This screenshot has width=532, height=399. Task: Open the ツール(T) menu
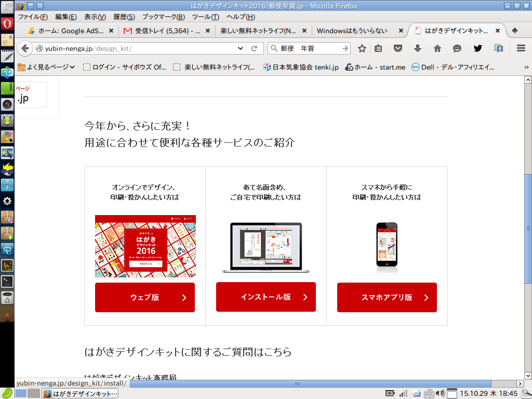[206, 17]
